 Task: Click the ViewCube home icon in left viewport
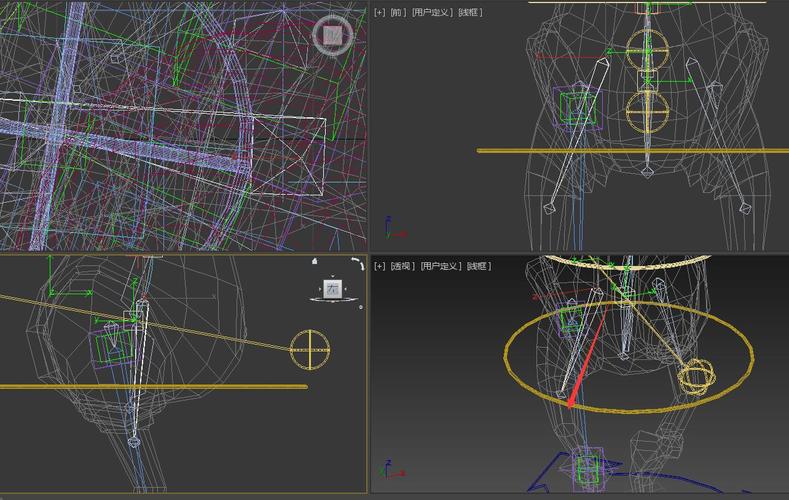(314, 262)
